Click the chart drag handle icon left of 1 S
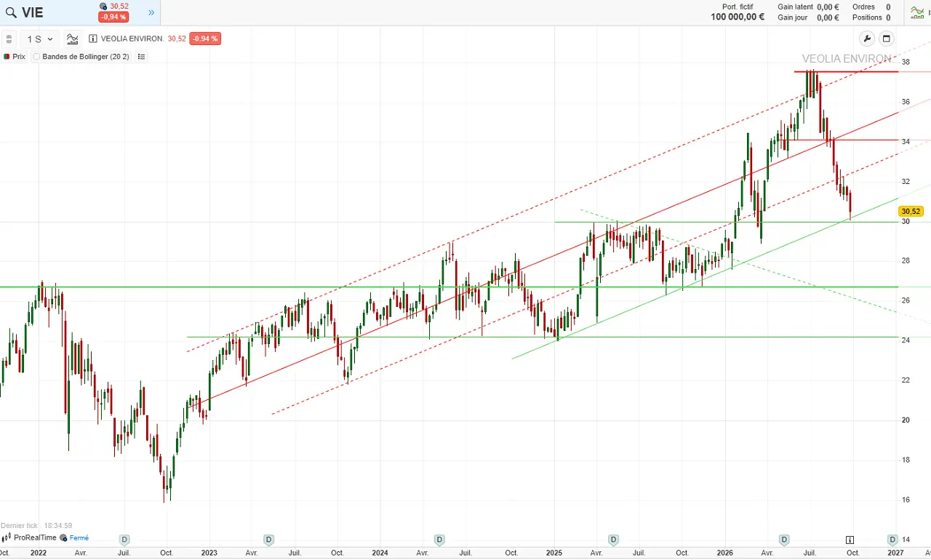The height and width of the screenshot is (560, 931). 9,39
